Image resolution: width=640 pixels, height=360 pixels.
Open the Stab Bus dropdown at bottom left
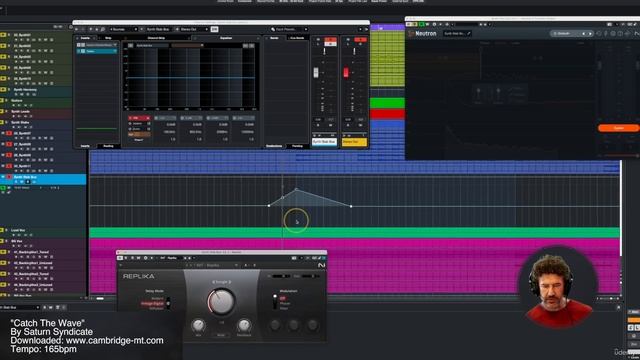tap(20, 307)
